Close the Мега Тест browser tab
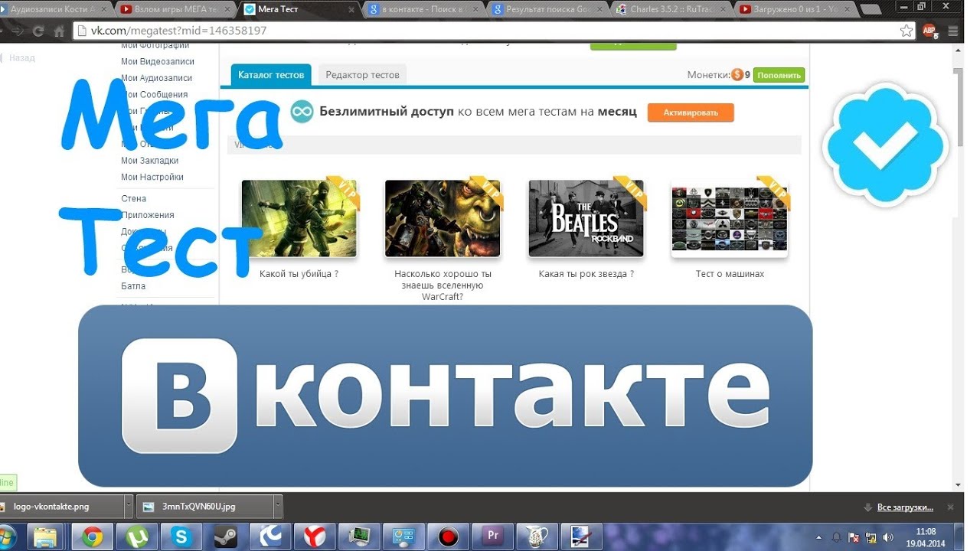980x551 pixels. point(351,10)
